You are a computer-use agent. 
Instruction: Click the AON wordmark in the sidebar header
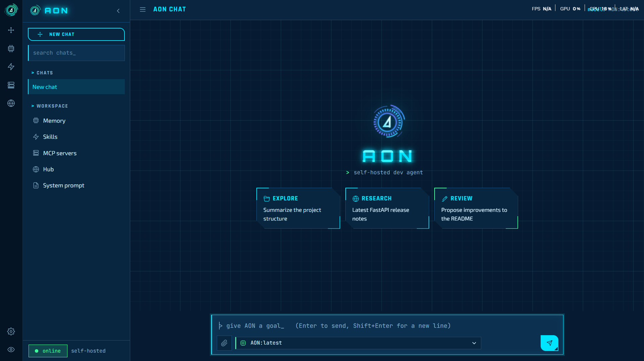click(x=56, y=11)
